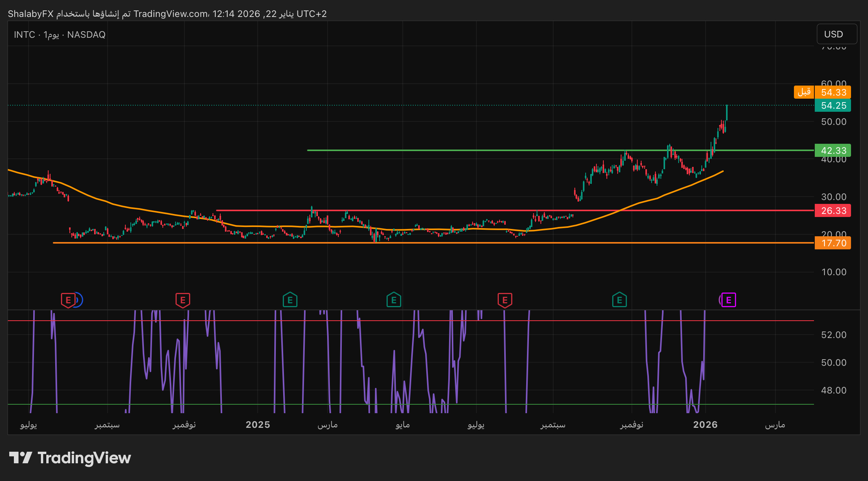Click the blue dividend marker behind first earnings icon
Screen dimensions: 868x481
(79, 300)
